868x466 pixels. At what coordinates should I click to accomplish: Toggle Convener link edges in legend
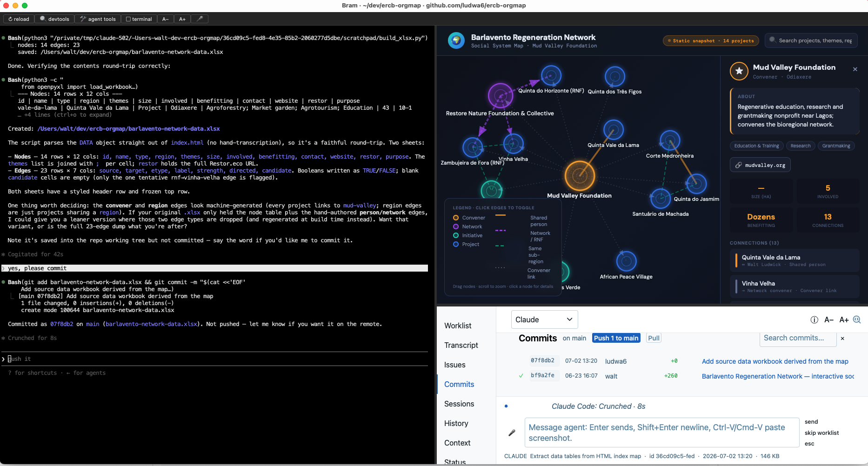523,273
